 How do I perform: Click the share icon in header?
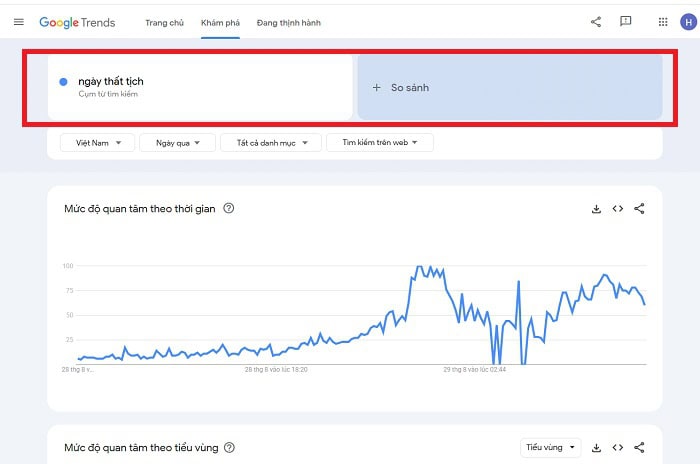596,22
